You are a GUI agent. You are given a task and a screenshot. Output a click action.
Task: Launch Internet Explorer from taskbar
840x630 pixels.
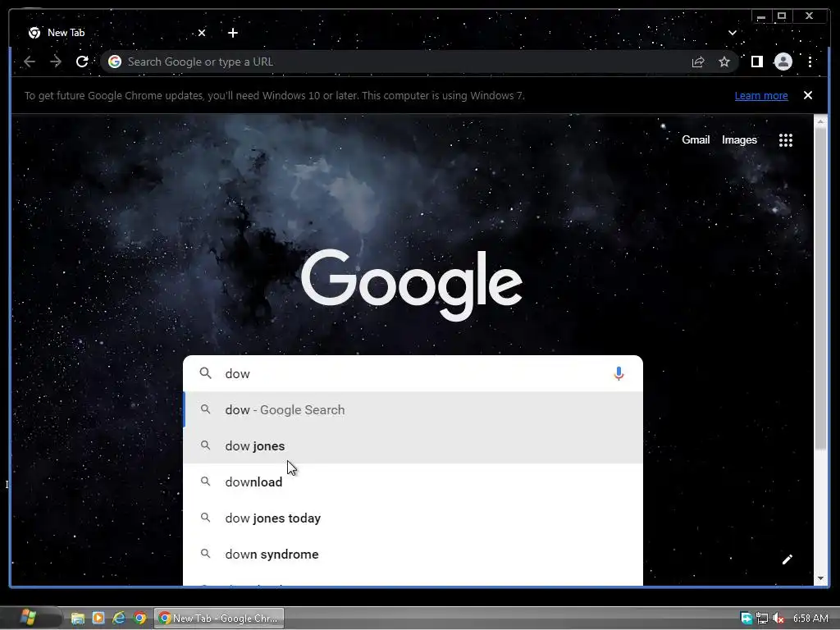(119, 619)
